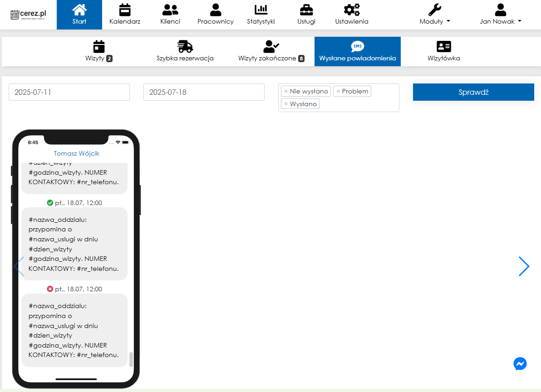
Task: Click the cerez.pl logo
Action: pyautogui.click(x=28, y=15)
